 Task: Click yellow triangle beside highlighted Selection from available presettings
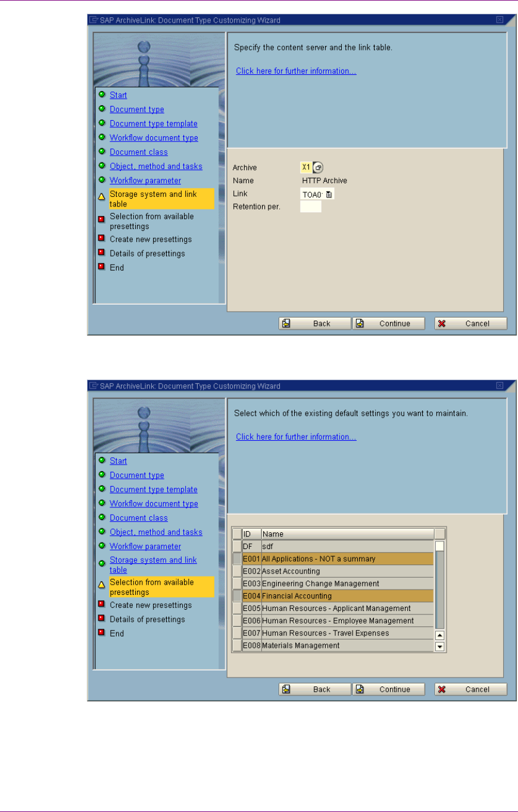tap(102, 584)
